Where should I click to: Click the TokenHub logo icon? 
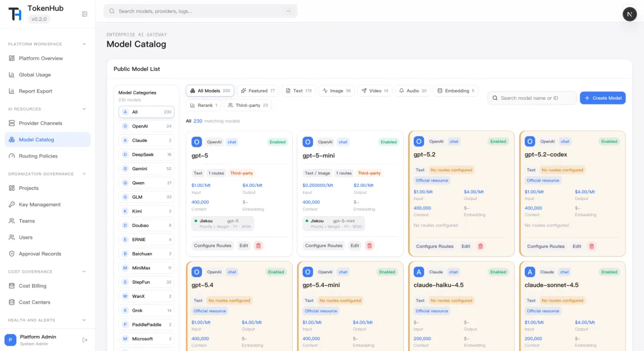(15, 14)
